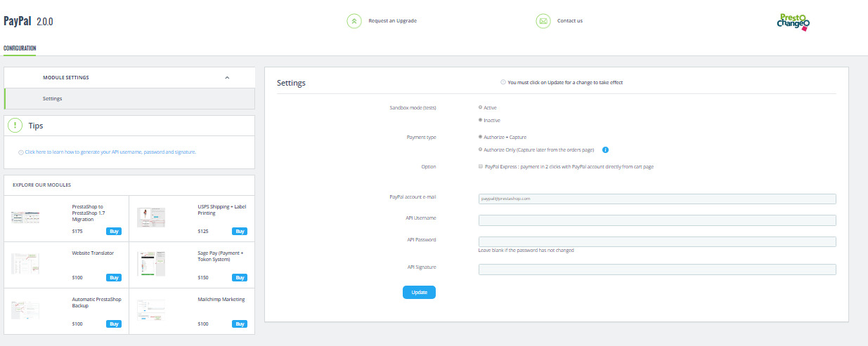Buy USPS Shipping + Label Printing module
This screenshot has width=868, height=346.
pyautogui.click(x=240, y=231)
